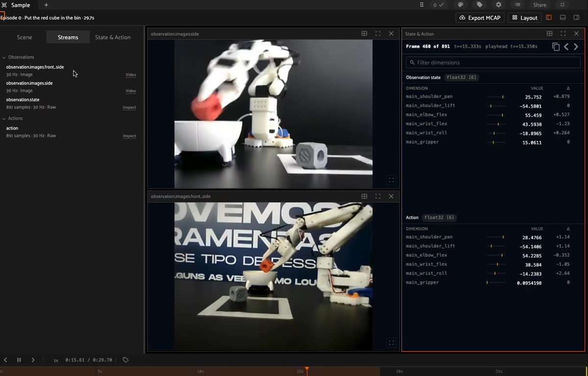
Task: Maximize the observation.images.front_side panel
Action: (378, 196)
